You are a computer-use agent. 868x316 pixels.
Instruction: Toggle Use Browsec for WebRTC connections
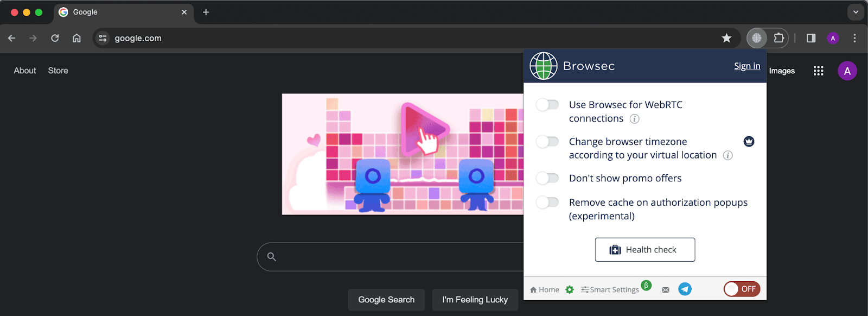click(x=547, y=105)
